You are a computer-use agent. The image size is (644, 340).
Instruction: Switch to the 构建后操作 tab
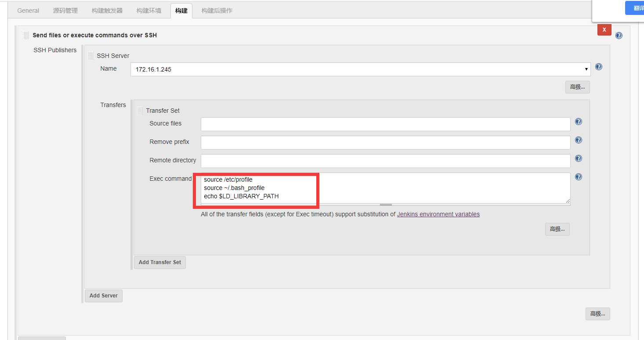(217, 11)
